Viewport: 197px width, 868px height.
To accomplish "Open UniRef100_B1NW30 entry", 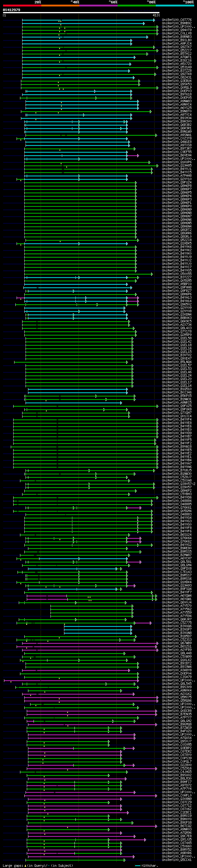I will 177,474.
